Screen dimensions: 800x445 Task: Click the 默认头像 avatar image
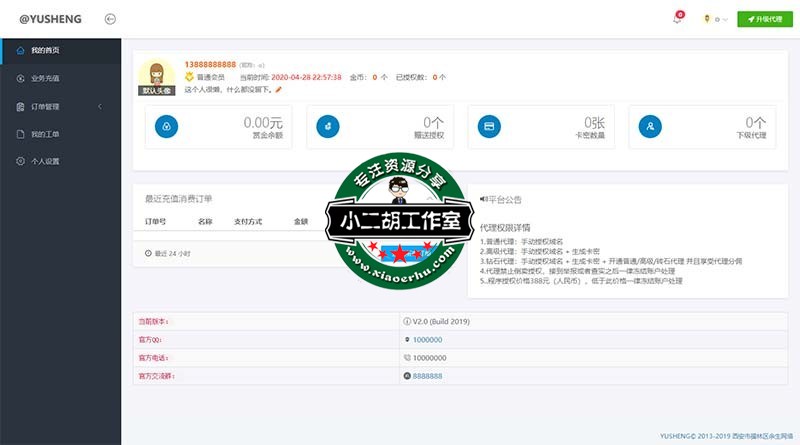[156, 76]
